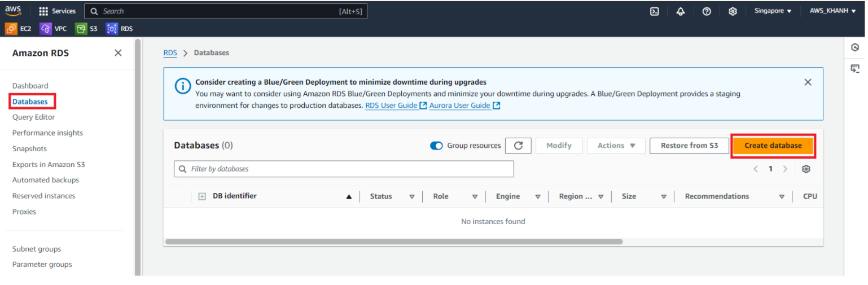Click the EC2 shortcut icon
Screen dimensions: 868x285
click(x=11, y=28)
